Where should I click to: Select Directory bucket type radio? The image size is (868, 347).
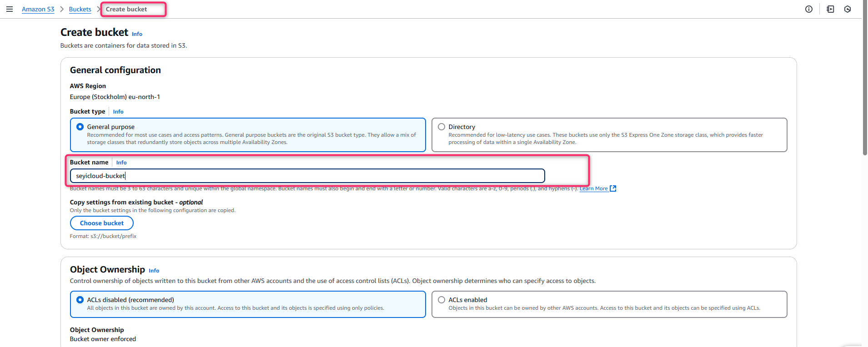442,127
